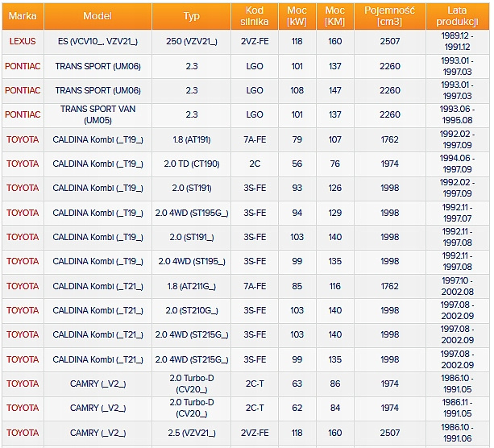This screenshot has height=448, width=494.
Task: Click the 2.0 TD (CT190) type cell
Action: [192, 164]
